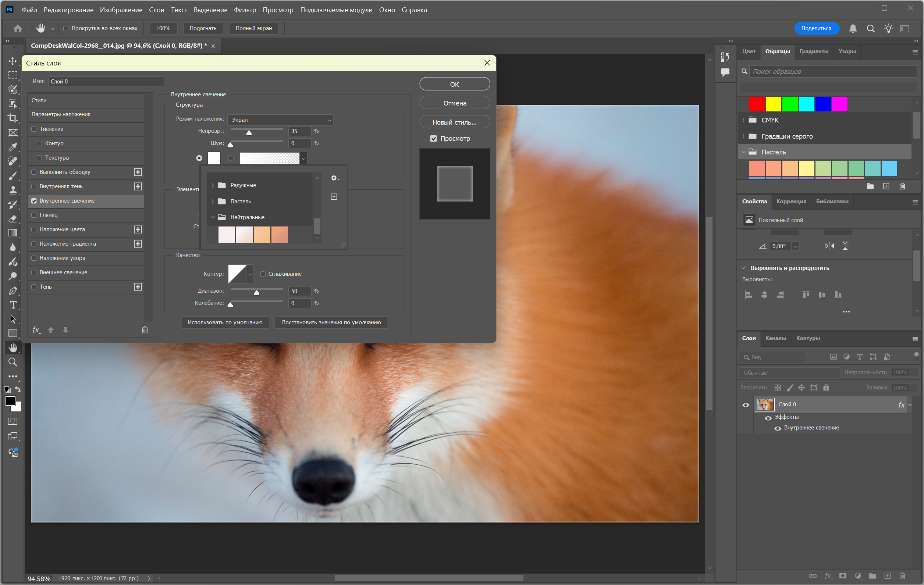The height and width of the screenshot is (585, 924).
Task: Click the add plus icon beside Drop Shadow effect
Action: tap(138, 287)
